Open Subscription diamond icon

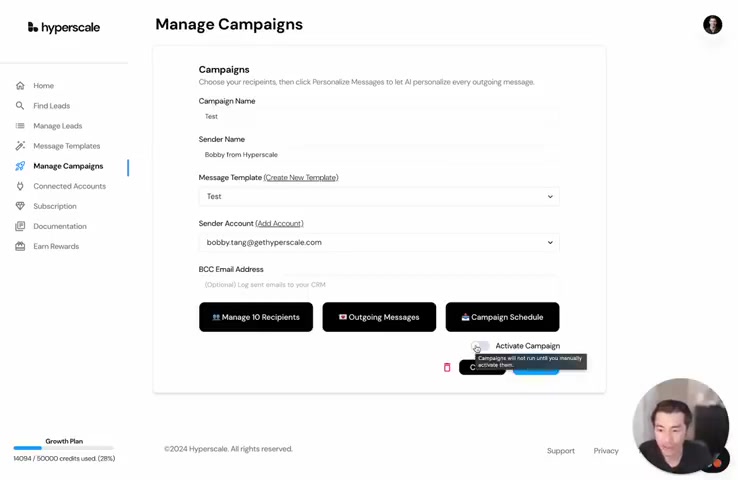(x=20, y=206)
